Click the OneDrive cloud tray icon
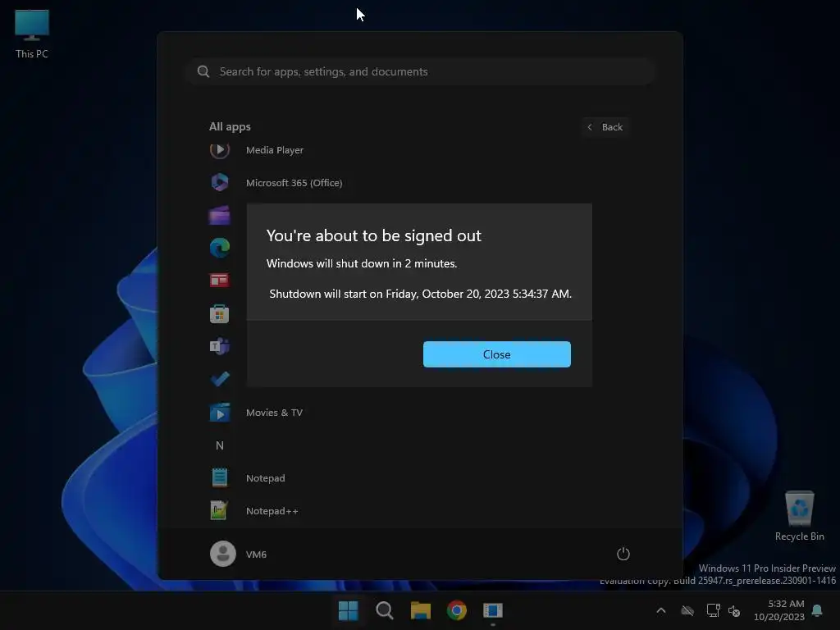This screenshot has height=630, width=840. click(687, 610)
